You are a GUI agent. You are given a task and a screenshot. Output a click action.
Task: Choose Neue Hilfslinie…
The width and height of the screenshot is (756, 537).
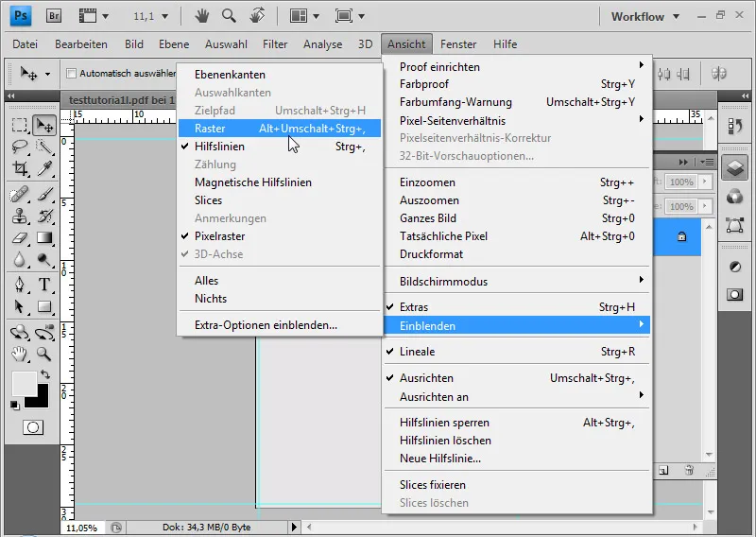(517, 459)
